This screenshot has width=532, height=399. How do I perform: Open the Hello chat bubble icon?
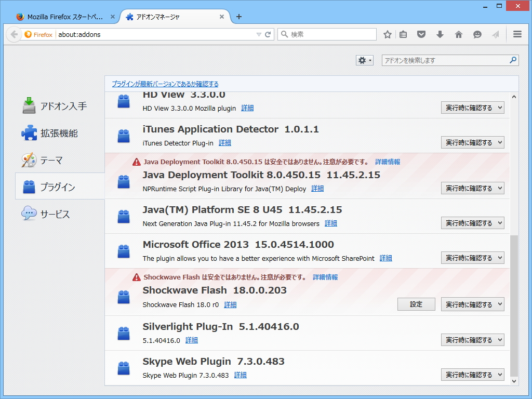click(x=477, y=34)
